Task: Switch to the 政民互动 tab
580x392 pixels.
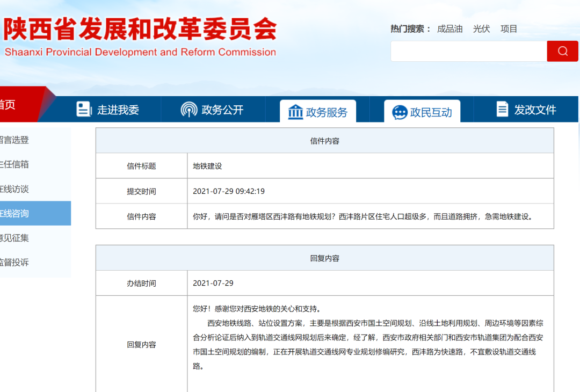Action: [x=431, y=112]
